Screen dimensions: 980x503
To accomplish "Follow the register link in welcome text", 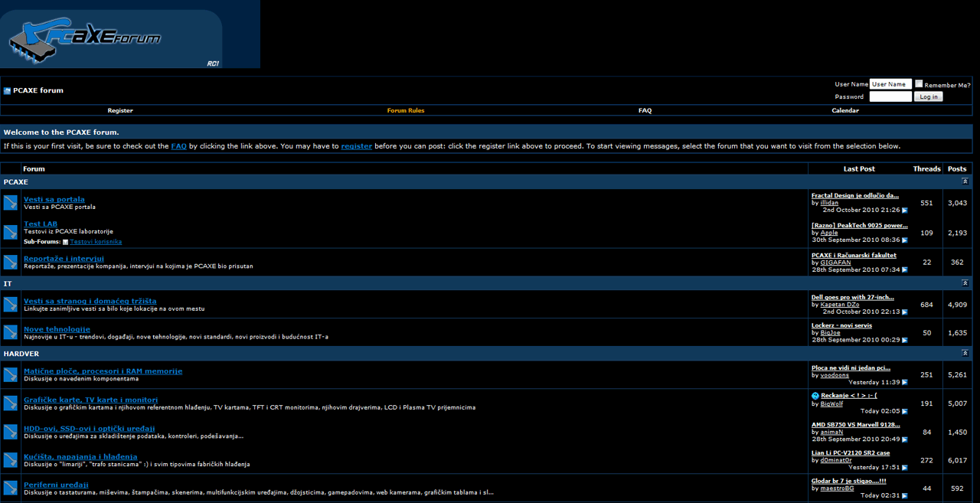I will coord(357,145).
